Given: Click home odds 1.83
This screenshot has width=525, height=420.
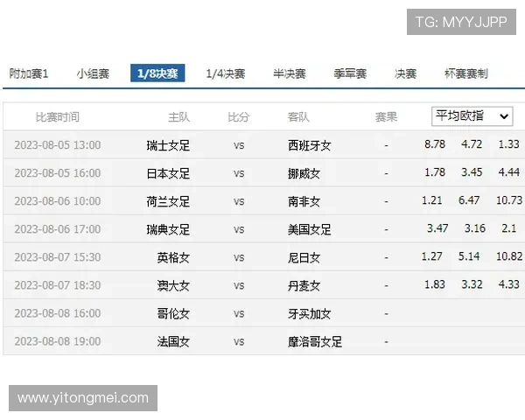Looking at the screenshot, I should (435, 284).
